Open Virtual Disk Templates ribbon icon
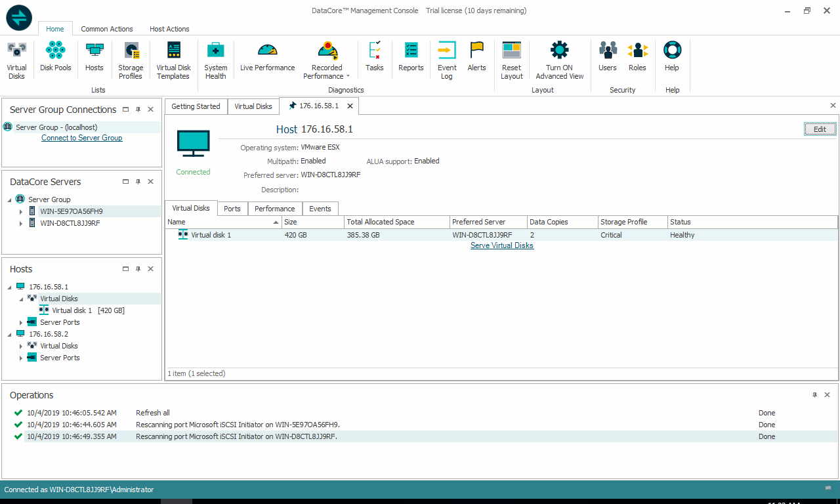Screen dimensions: 840x504 pyautogui.click(x=173, y=60)
